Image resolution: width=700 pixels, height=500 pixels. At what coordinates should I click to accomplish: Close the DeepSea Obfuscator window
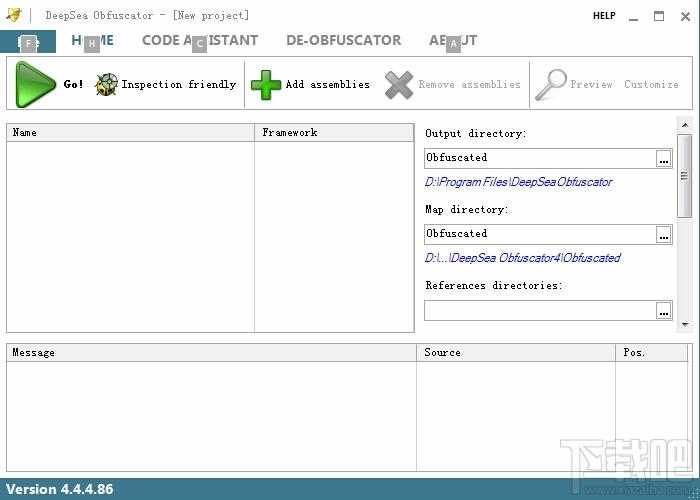[685, 17]
